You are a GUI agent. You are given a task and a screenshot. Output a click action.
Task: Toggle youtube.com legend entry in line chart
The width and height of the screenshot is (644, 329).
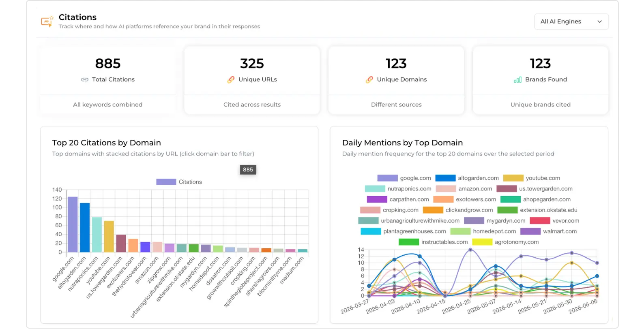coord(532,178)
